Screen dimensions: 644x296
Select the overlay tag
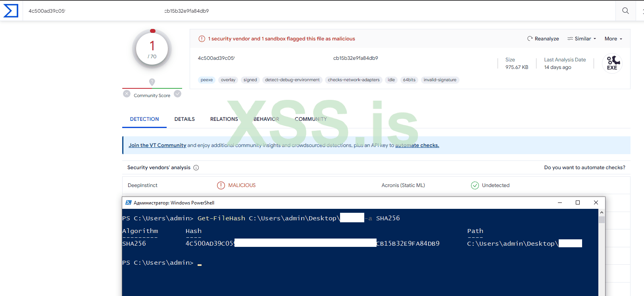[x=228, y=80]
